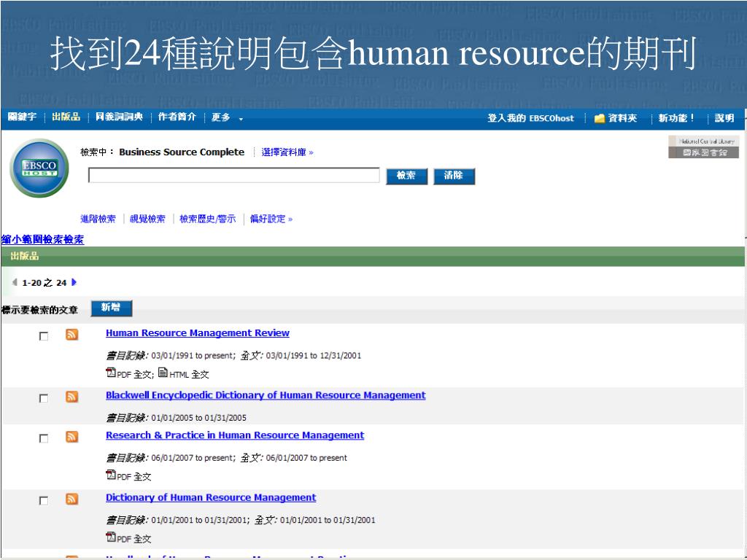Check the box for Human Resource Management Review
747x560 pixels.
coord(44,336)
